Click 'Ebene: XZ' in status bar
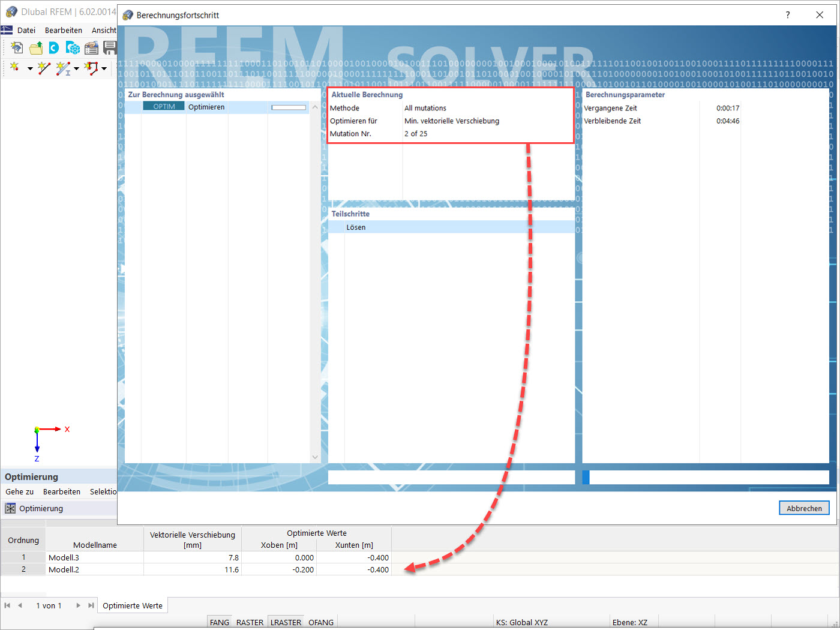Viewport: 840px width, 630px height. pos(630,622)
